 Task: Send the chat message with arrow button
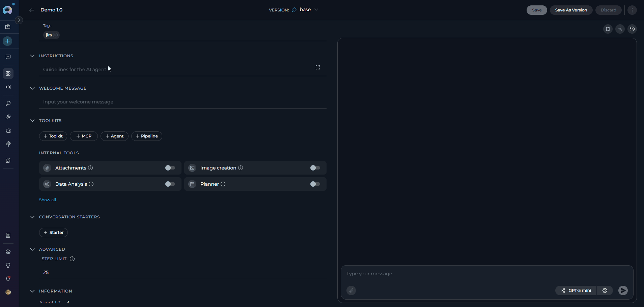click(x=623, y=290)
